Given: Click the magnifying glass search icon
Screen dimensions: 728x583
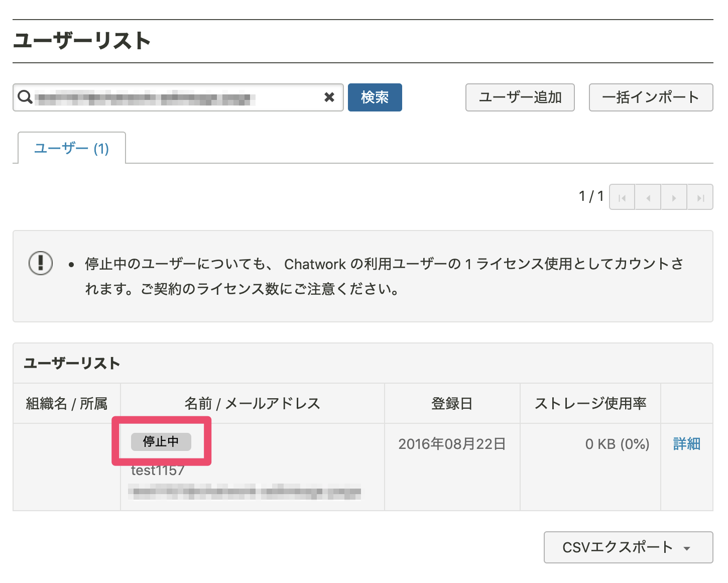Looking at the screenshot, I should pyautogui.click(x=24, y=97).
